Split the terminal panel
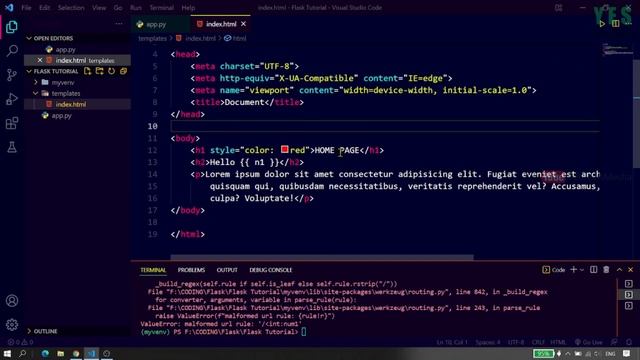Image resolution: width=640 pixels, height=360 pixels. tap(593, 270)
